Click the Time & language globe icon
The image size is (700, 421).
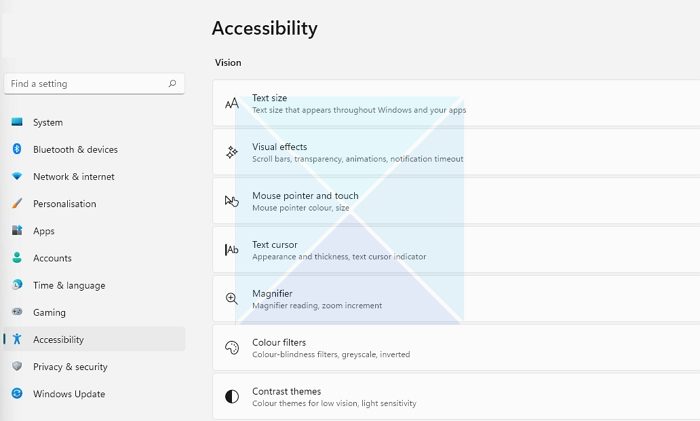click(17, 285)
